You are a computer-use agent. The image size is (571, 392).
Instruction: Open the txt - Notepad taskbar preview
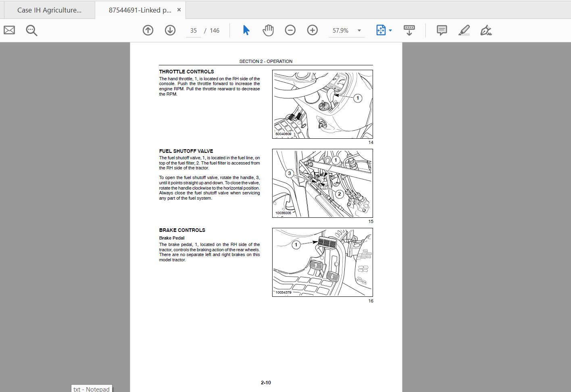(92, 389)
